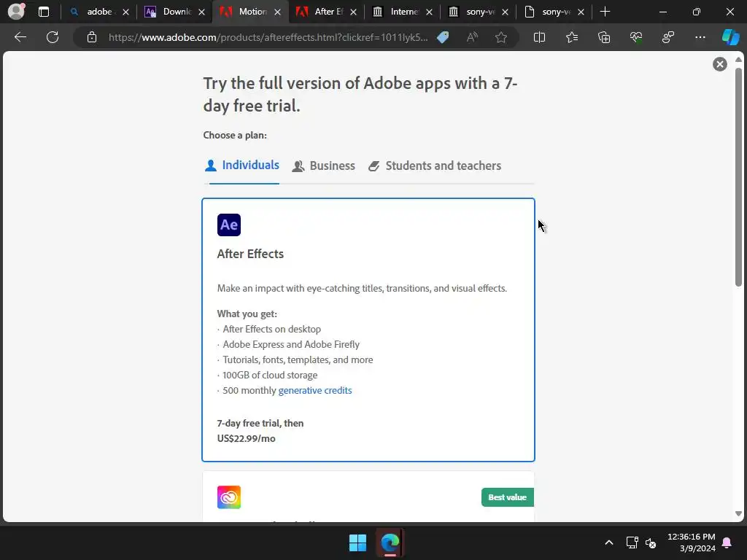Click the After Effects Ae app icon
This screenshot has width=747, height=560.
tap(228, 225)
